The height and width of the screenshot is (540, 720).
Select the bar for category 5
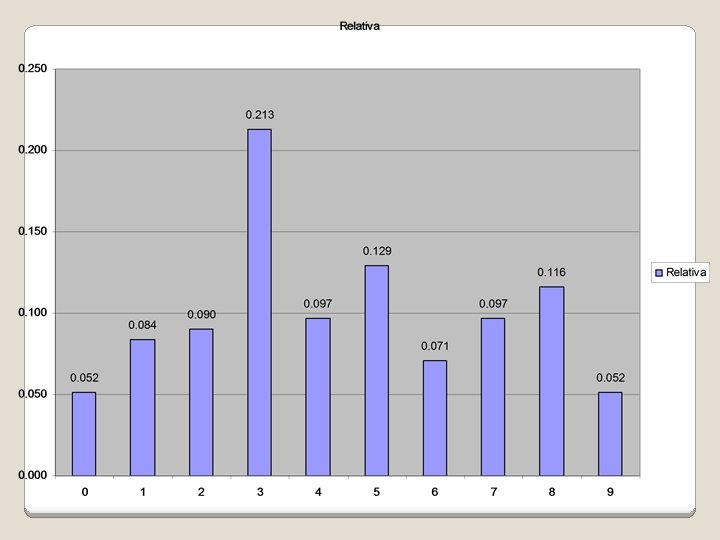pos(377,371)
